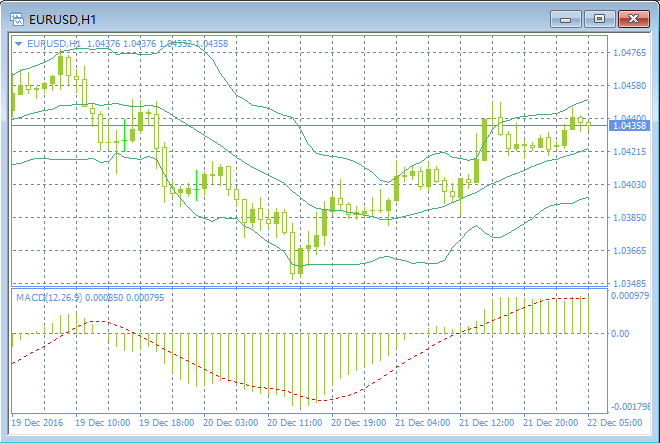Click the 19 Dec 2016 date label

pyautogui.click(x=37, y=422)
